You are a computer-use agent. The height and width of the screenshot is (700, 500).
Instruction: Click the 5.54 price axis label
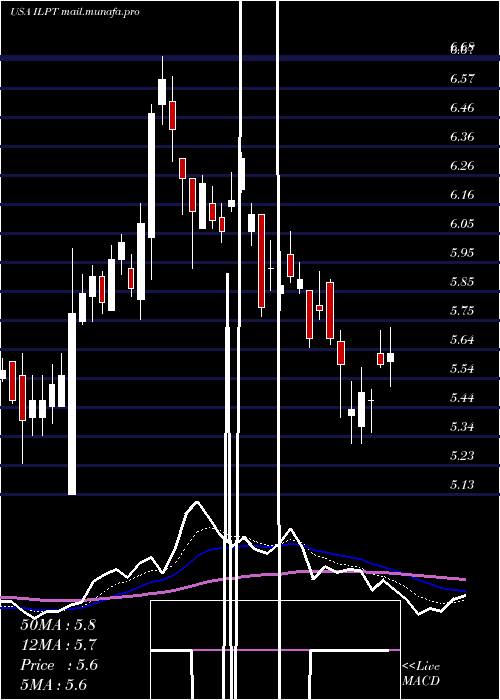pyautogui.click(x=462, y=369)
